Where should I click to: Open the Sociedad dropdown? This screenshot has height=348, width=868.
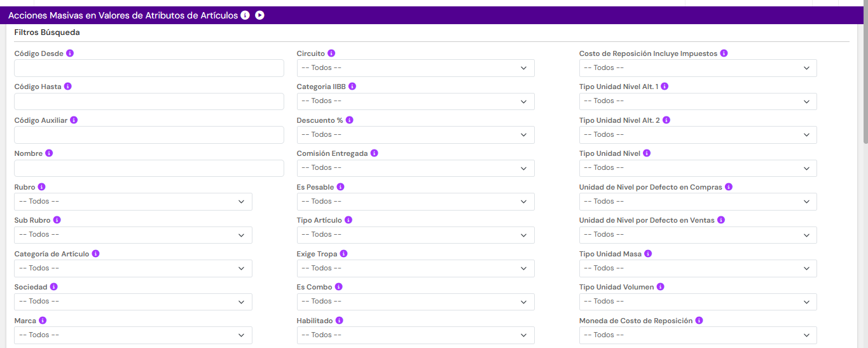[x=133, y=302]
